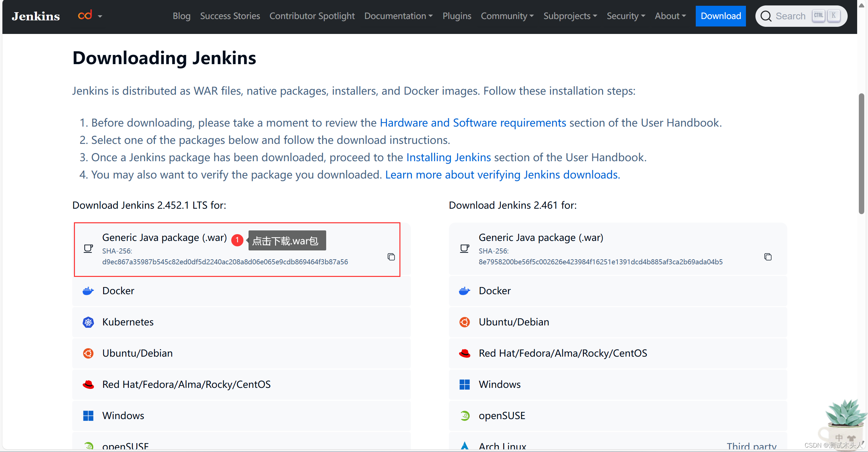Open the Contributor Spotlight page
The image size is (868, 452).
coord(312,16)
